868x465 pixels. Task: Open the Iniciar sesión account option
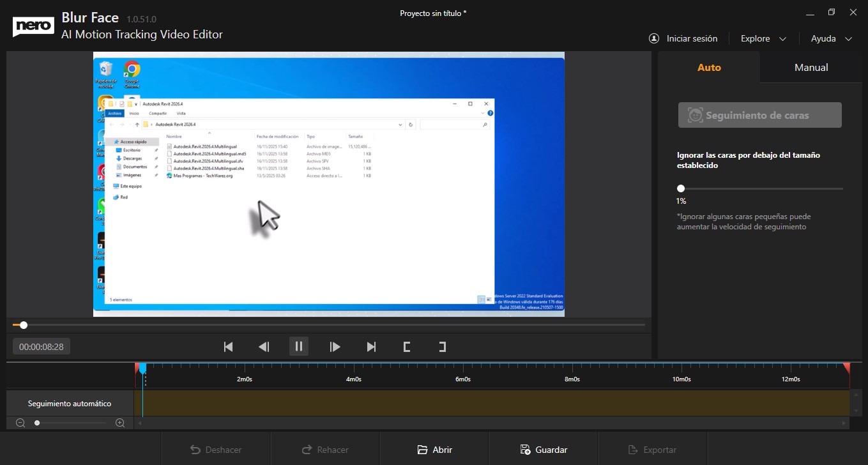[683, 38]
